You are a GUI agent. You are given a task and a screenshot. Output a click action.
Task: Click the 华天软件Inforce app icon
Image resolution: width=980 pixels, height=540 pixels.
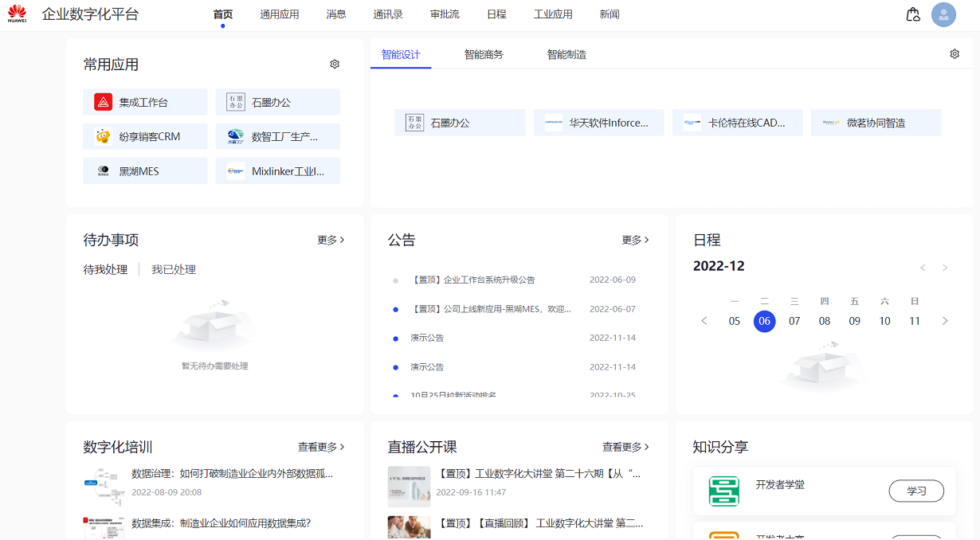coord(554,123)
